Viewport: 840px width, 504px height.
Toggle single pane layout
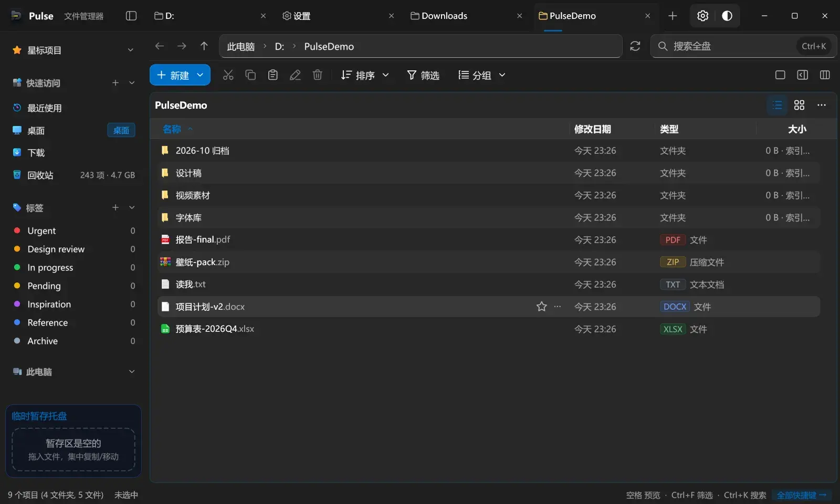tap(780, 75)
